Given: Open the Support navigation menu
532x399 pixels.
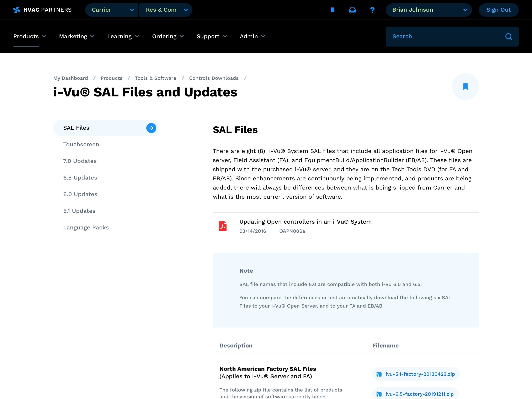Looking at the screenshot, I should pos(211,36).
